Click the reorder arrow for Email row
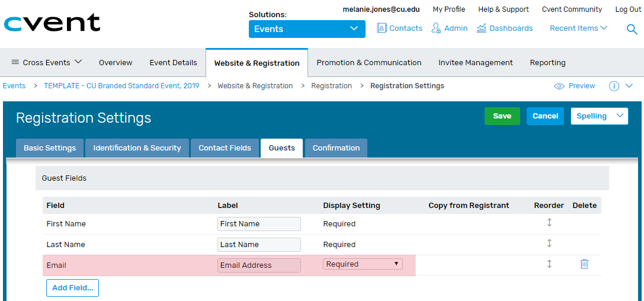This screenshot has width=644, height=301. pyautogui.click(x=549, y=264)
